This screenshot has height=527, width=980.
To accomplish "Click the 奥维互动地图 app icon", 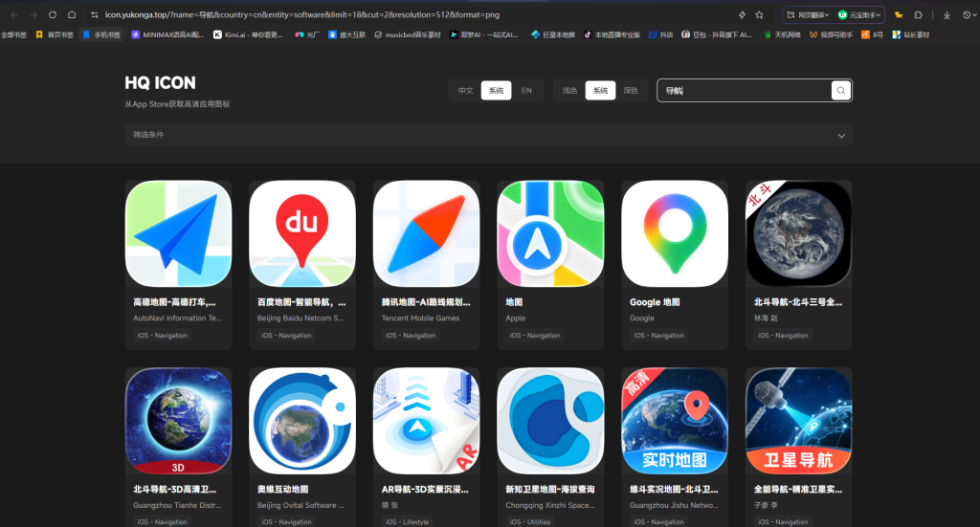I will [x=301, y=421].
